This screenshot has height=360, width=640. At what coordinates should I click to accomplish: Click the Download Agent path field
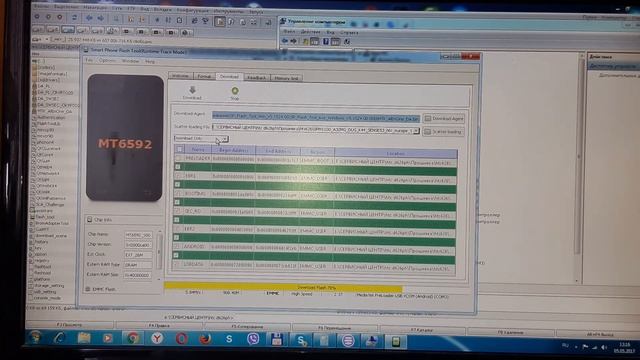tap(316, 117)
